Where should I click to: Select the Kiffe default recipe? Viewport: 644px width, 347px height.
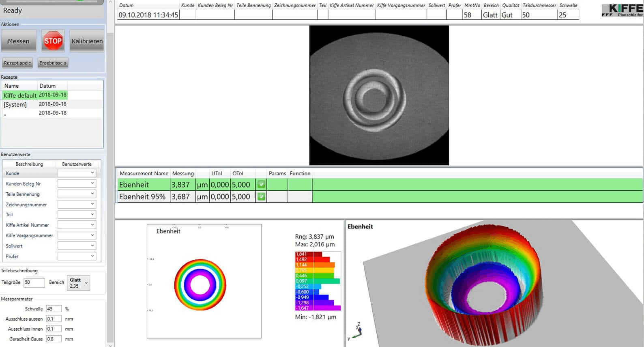click(20, 95)
